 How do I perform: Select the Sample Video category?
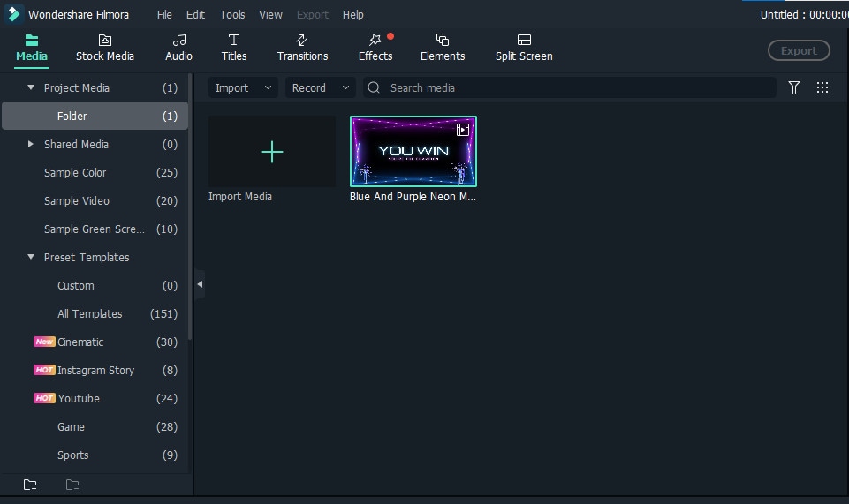point(95,200)
